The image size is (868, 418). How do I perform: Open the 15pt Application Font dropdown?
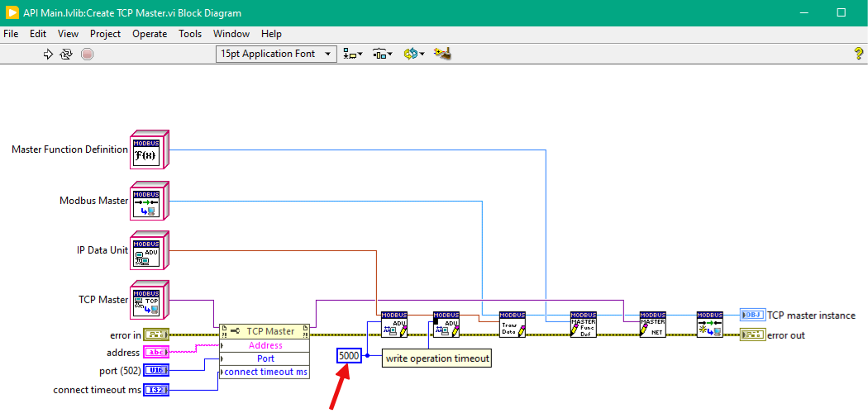click(276, 54)
